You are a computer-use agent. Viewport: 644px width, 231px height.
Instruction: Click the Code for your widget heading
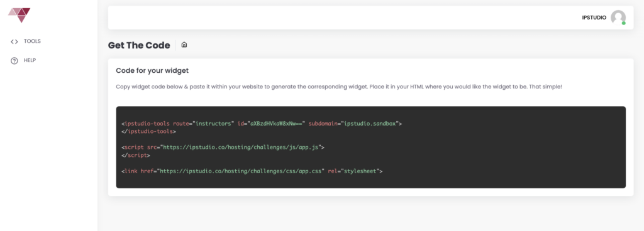pyautogui.click(x=152, y=70)
